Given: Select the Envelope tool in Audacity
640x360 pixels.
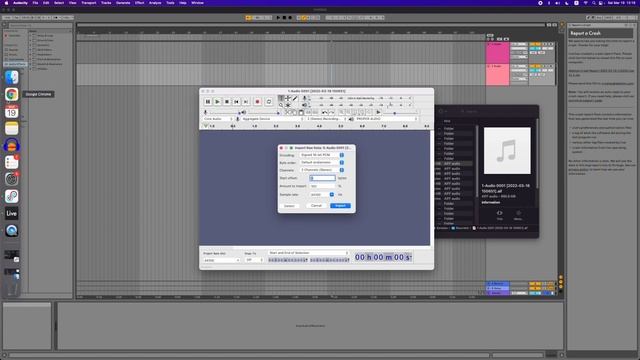Looking at the screenshot, I should click(288, 98).
